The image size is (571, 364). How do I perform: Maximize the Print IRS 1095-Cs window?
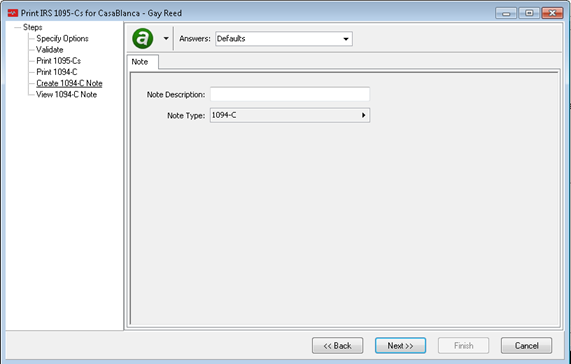[529, 13]
